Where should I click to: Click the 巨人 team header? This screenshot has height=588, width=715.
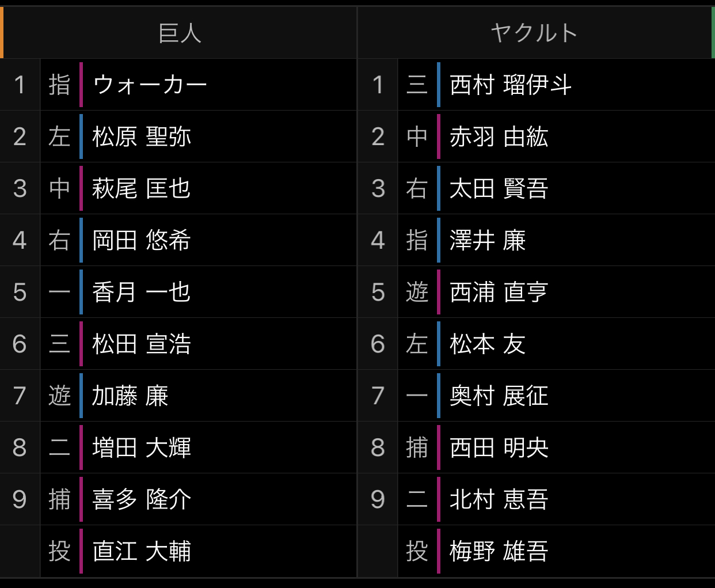[178, 33]
